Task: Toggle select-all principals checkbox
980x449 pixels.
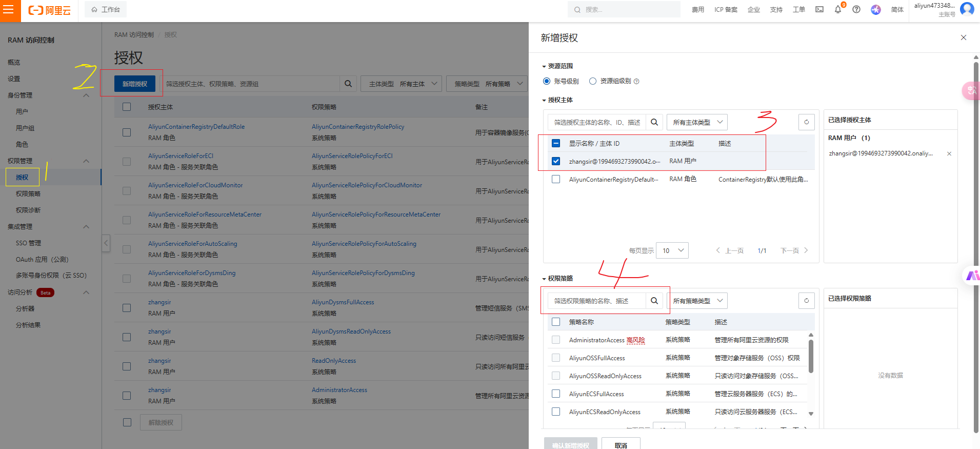Action: click(556, 143)
